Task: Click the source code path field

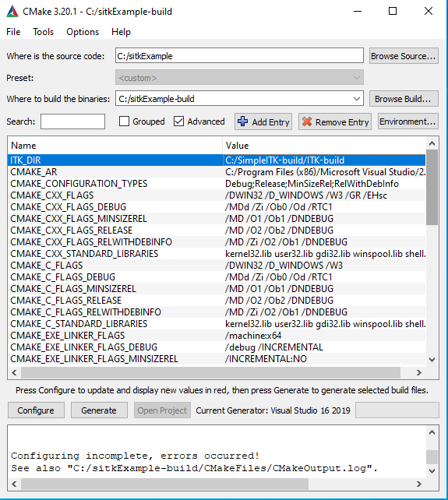Action: coord(239,56)
